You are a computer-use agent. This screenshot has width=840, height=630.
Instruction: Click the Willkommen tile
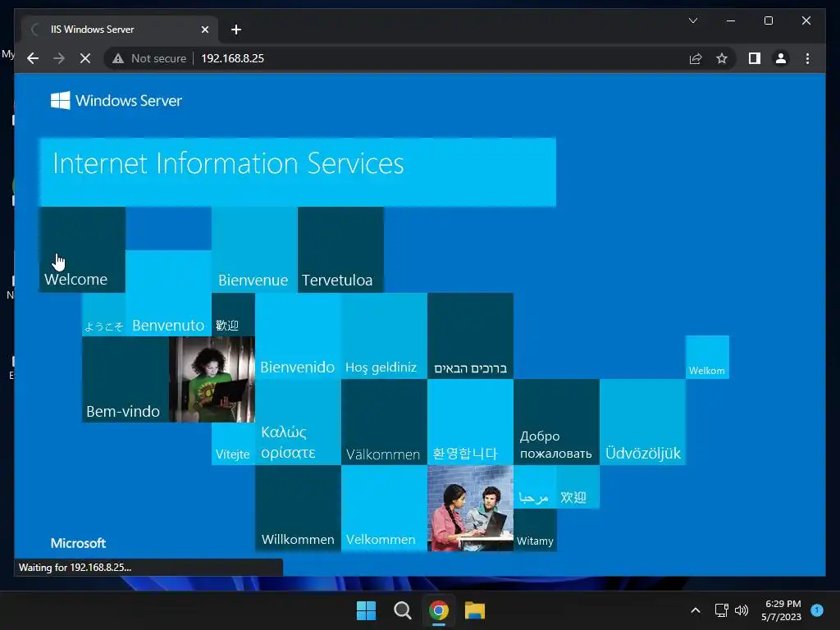tap(298, 509)
